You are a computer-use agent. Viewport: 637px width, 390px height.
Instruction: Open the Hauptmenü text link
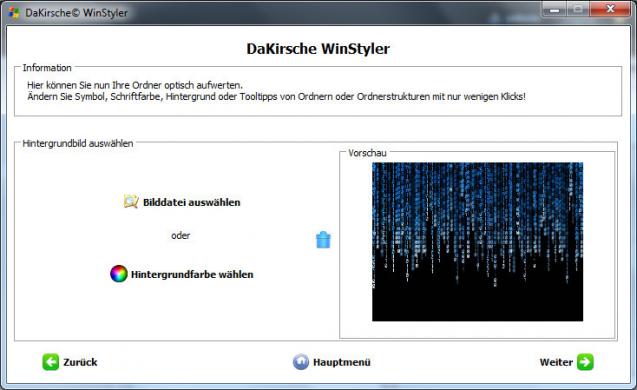(x=342, y=362)
